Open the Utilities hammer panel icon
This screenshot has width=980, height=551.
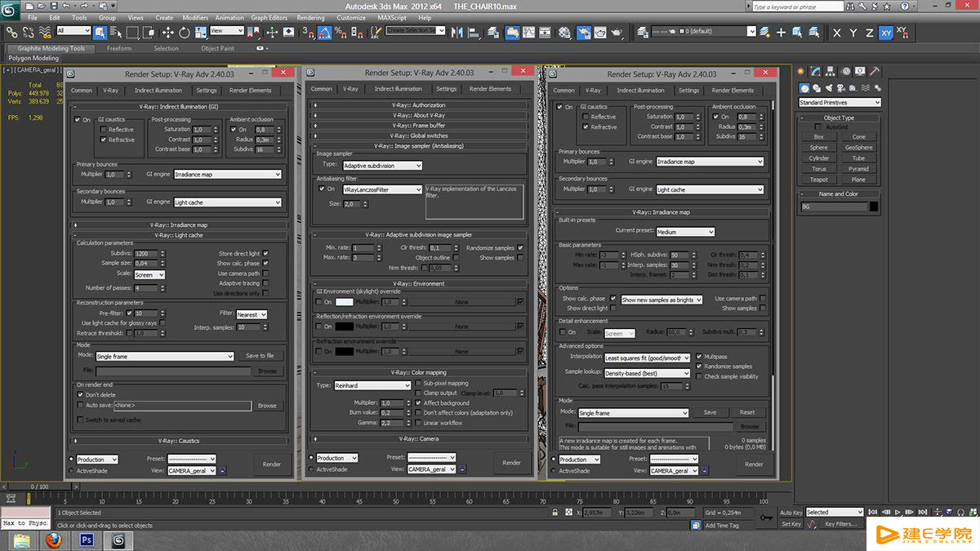[x=873, y=71]
